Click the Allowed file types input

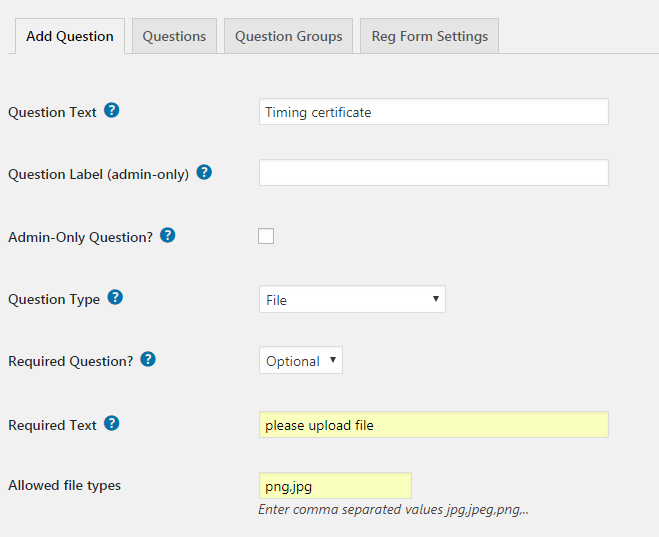[x=335, y=486]
